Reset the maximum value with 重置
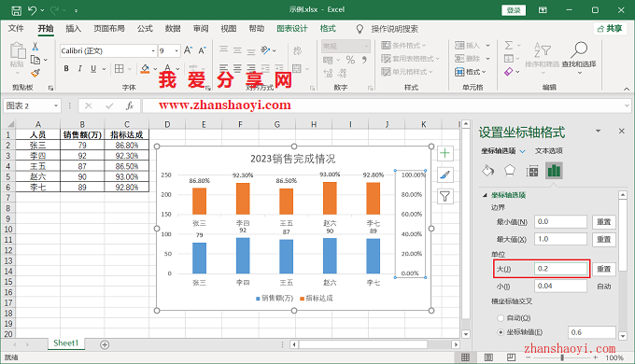The height and width of the screenshot is (364, 635). pos(604,239)
